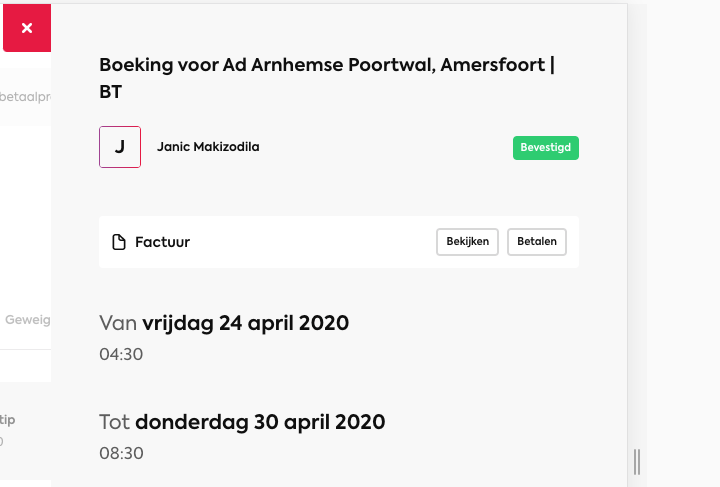Click the scrollbar handle on the right edge
Screen dimensions: 720x487
(x=636, y=462)
